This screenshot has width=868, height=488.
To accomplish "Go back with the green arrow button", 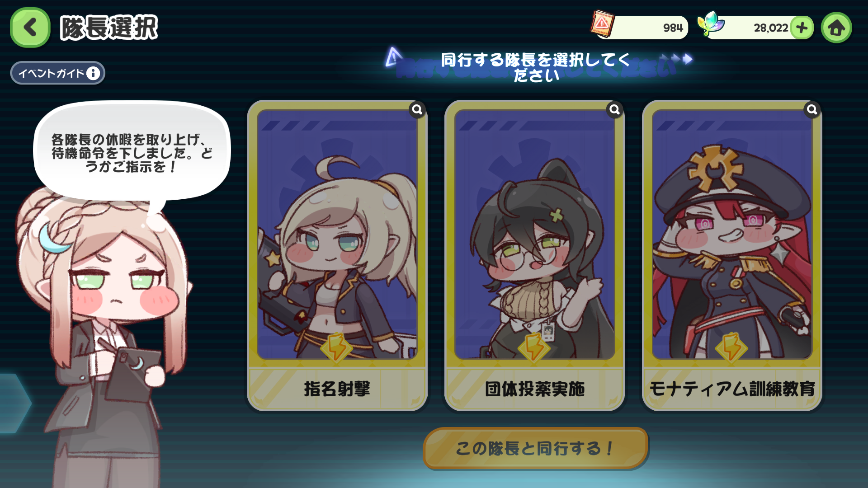I will (30, 28).
